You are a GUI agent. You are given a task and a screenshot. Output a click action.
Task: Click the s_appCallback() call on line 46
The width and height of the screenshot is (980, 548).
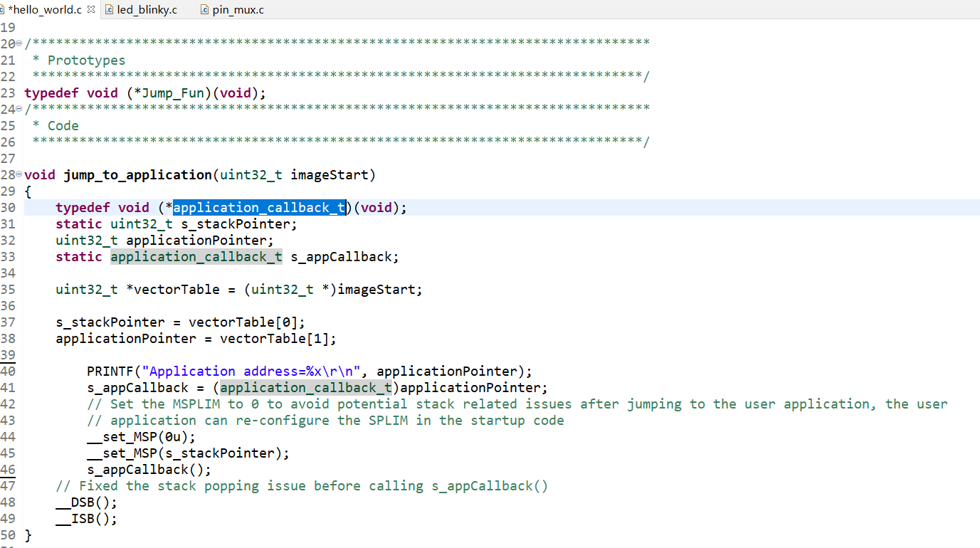pyautogui.click(x=149, y=470)
